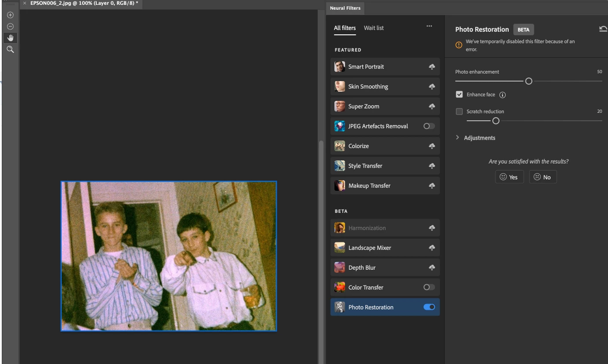Adjust the Scratch reduction slider handle
Image resolution: width=608 pixels, height=364 pixels.
pos(495,121)
